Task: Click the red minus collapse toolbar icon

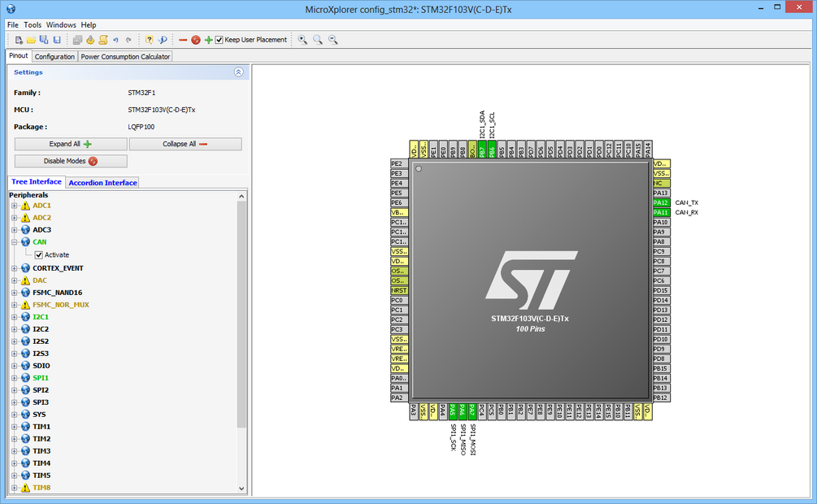Action: tap(183, 40)
